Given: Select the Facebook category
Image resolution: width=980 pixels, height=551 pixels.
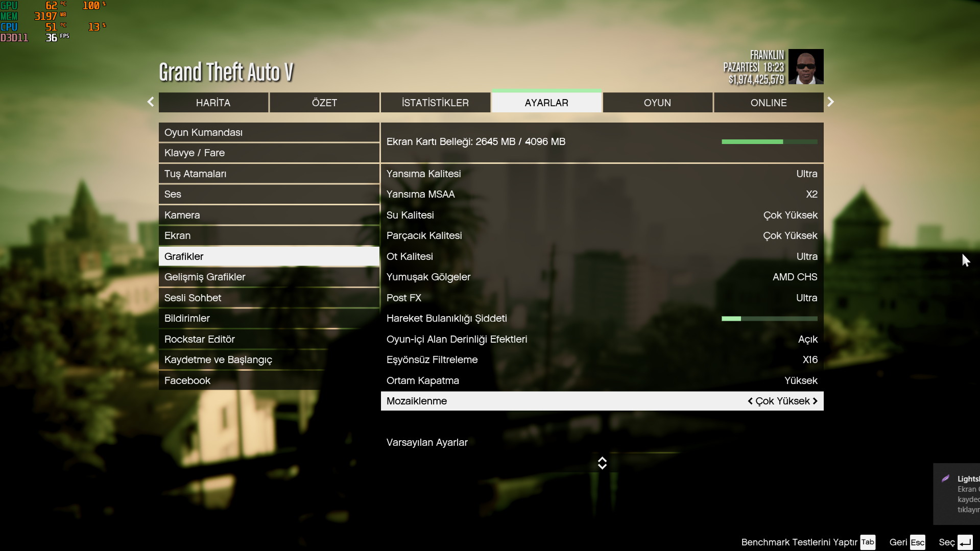Looking at the screenshot, I should 269,380.
